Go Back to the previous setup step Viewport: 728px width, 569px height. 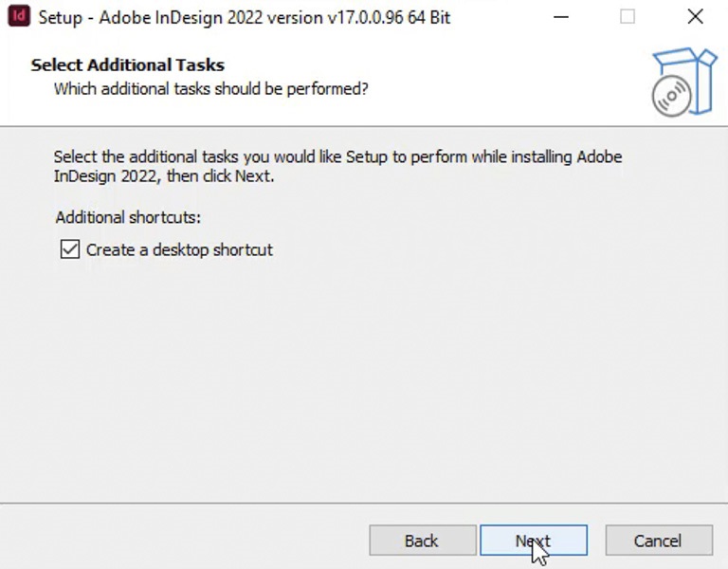click(421, 541)
